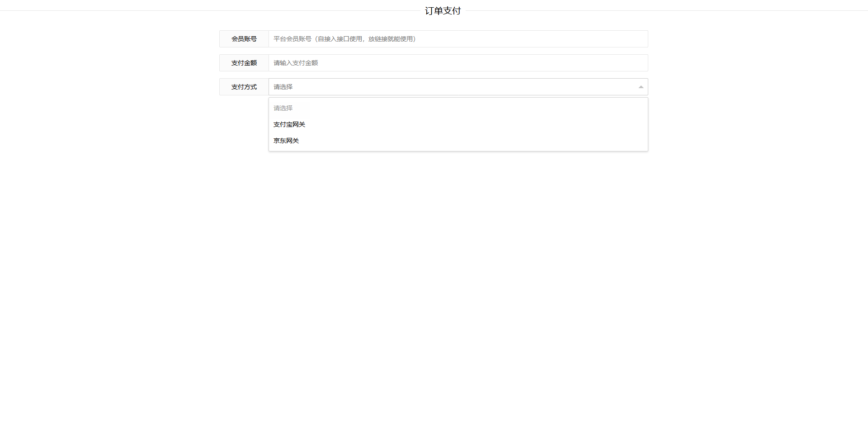The width and height of the screenshot is (868, 424).
Task: Click the 订单支付 page heading
Action: pos(443,11)
